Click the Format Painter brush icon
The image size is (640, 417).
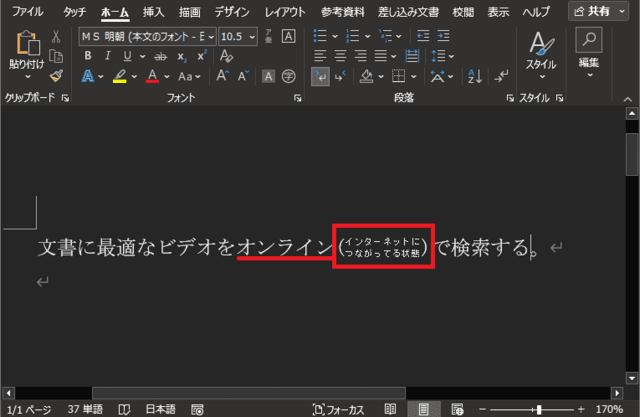pos(56,76)
